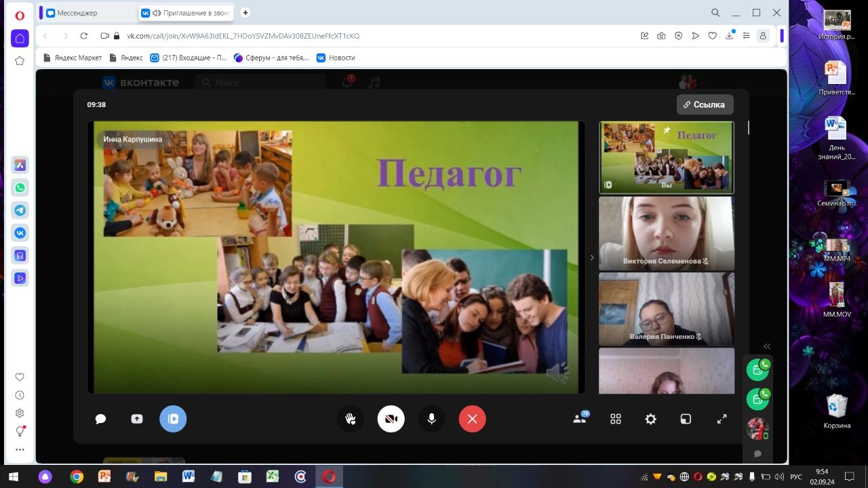Open the sidebar three-dots more menu

[20, 449]
